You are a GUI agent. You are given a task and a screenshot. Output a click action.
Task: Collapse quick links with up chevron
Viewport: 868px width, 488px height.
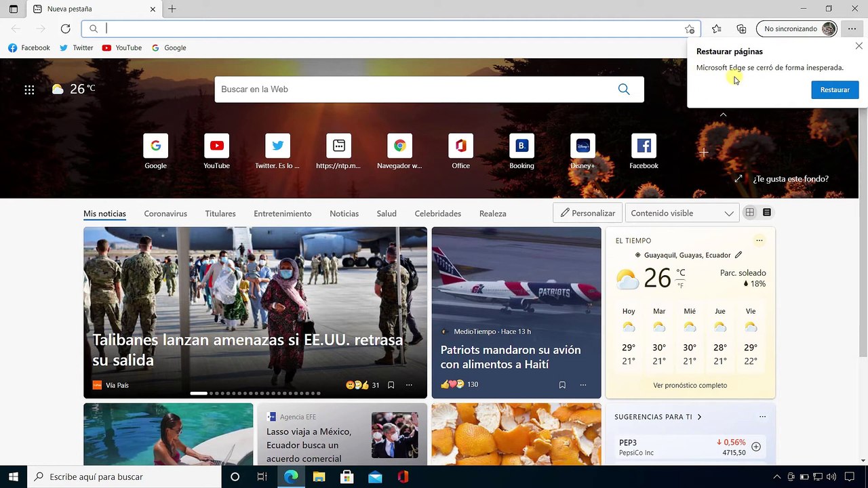(723, 115)
